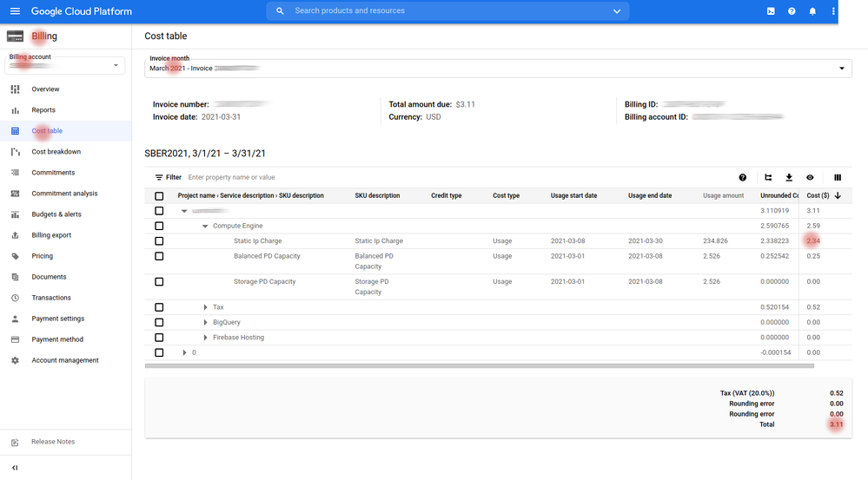Expand the search bar dropdown arrow
This screenshot has height=480, width=868.
[x=617, y=11]
